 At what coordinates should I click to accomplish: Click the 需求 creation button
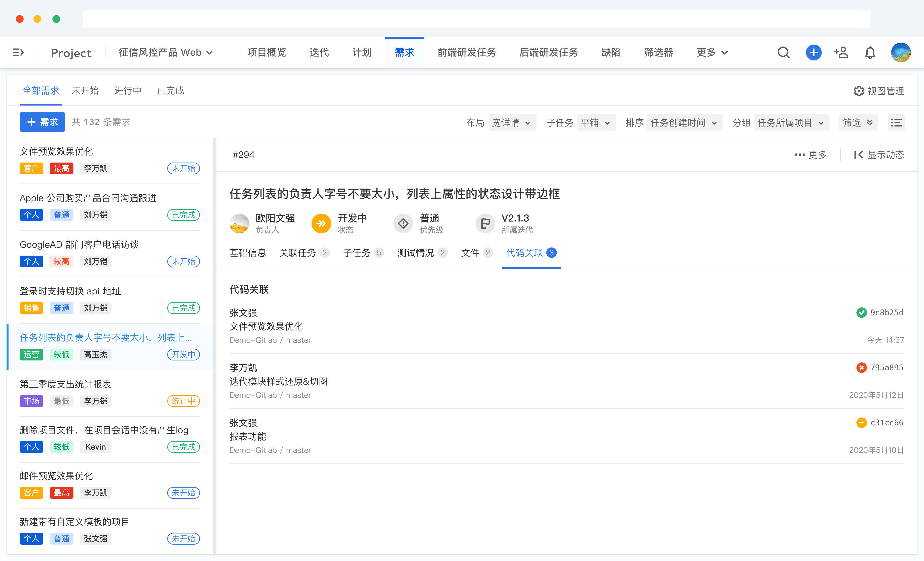[x=42, y=121]
